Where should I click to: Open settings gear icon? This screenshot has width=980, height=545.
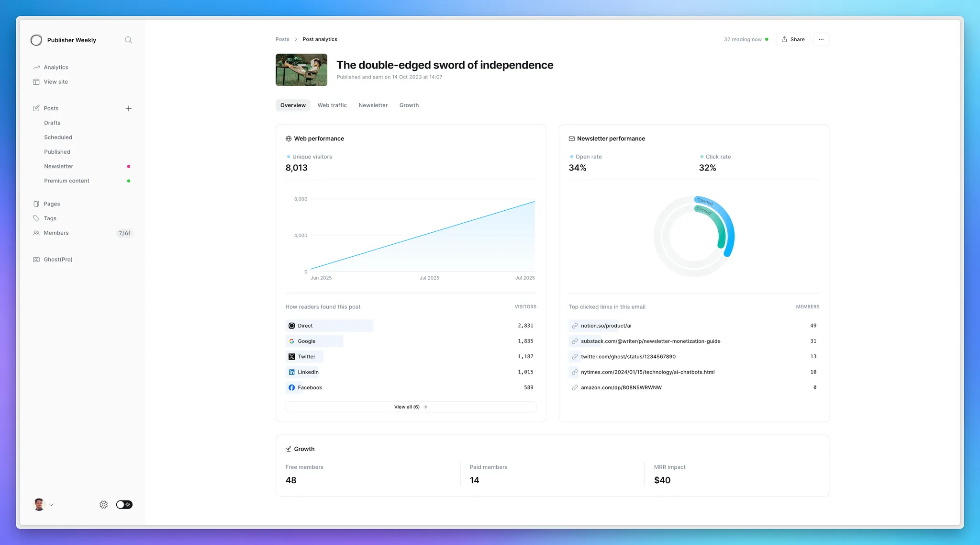click(x=103, y=505)
